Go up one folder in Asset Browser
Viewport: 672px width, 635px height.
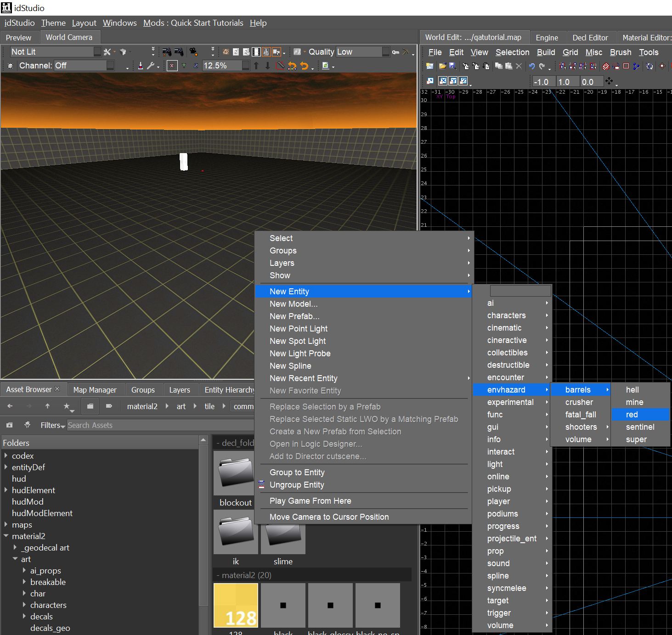tap(47, 406)
